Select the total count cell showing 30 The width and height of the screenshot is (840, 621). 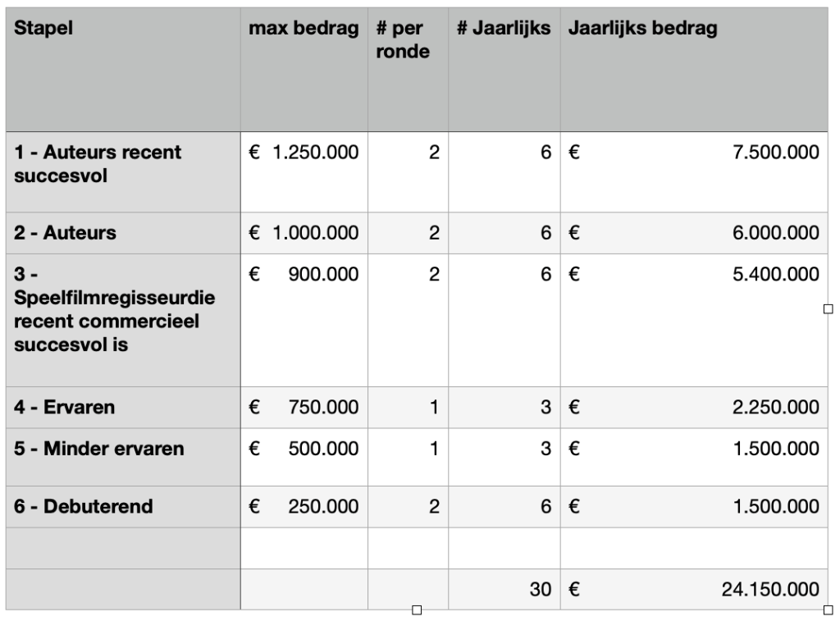coord(504,589)
